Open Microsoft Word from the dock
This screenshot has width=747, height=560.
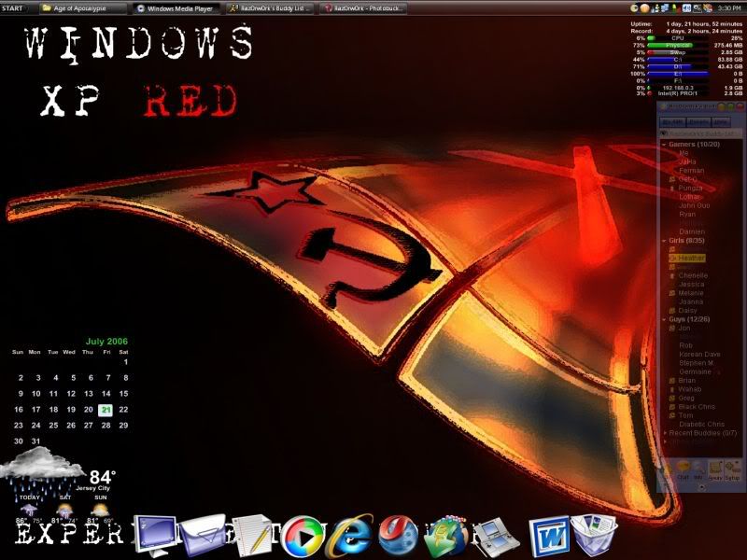[549, 536]
